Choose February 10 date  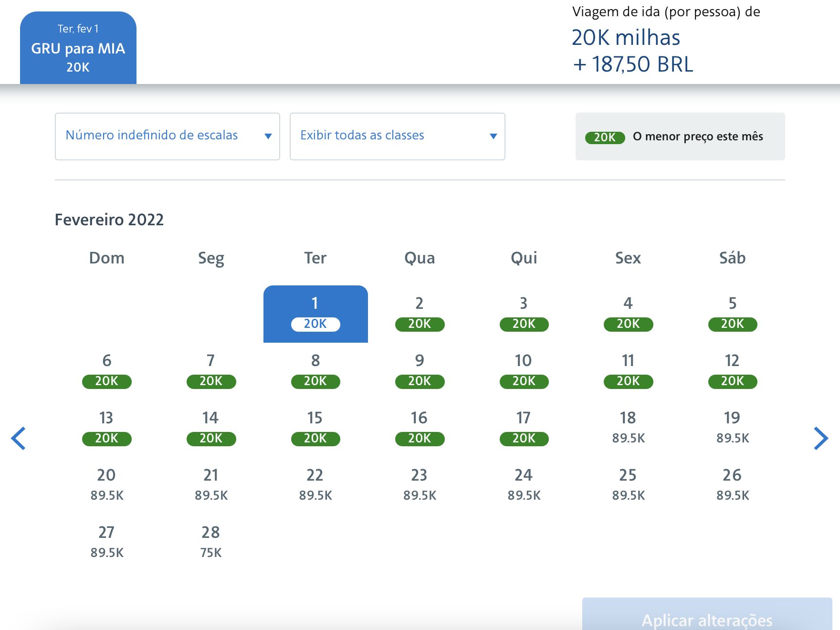click(x=524, y=371)
